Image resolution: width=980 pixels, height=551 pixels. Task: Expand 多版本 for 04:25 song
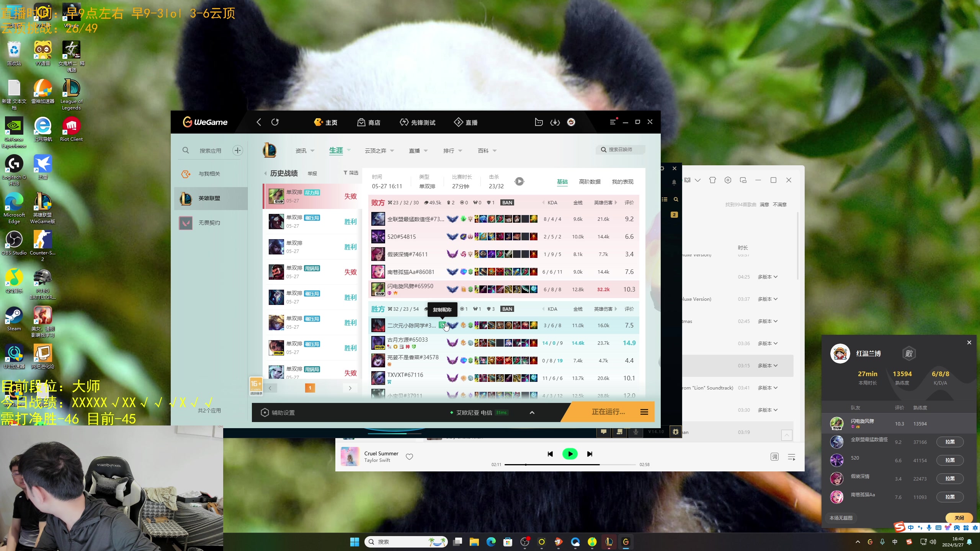click(768, 277)
